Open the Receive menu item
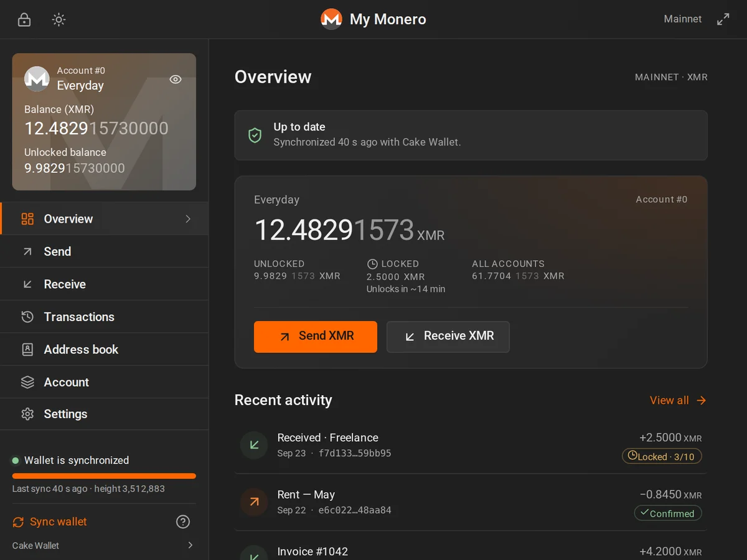Screen dimensions: 747x560 click(105, 284)
